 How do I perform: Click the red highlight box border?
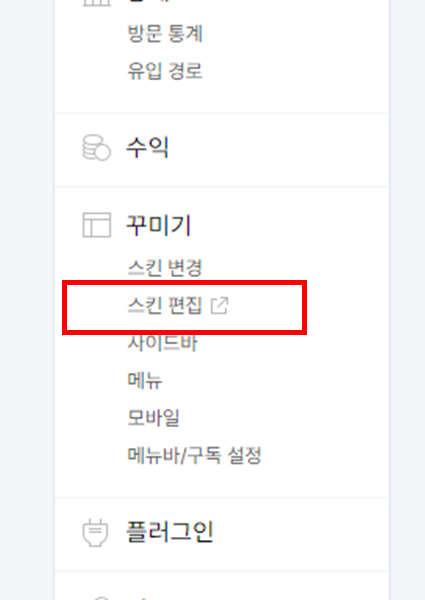[x=184, y=282]
